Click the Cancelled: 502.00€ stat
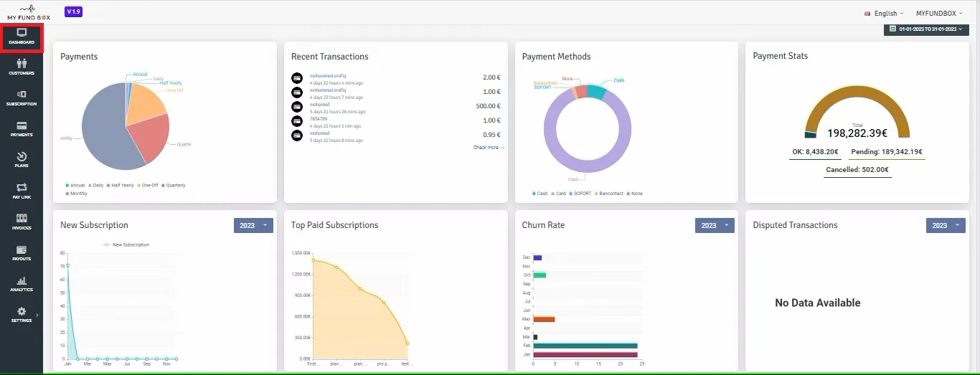 [x=857, y=170]
